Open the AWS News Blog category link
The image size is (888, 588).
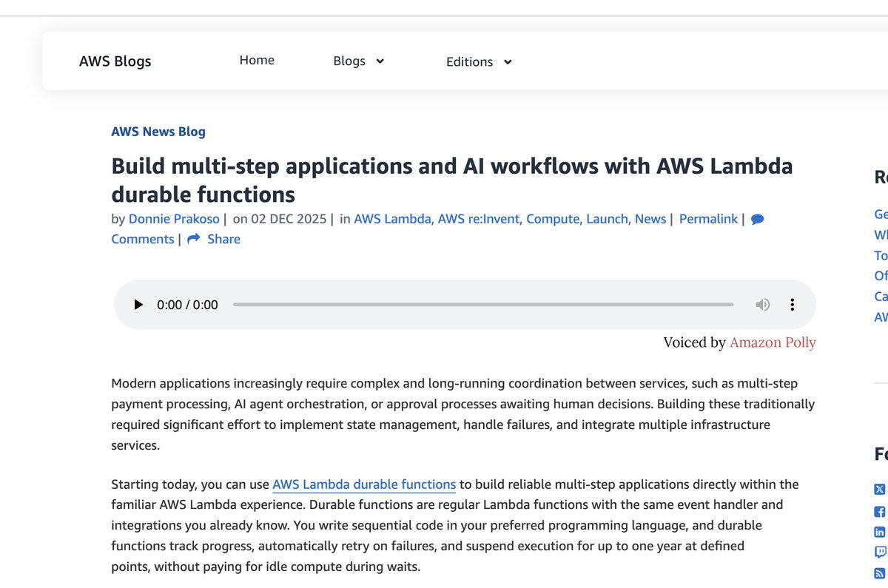(x=158, y=132)
